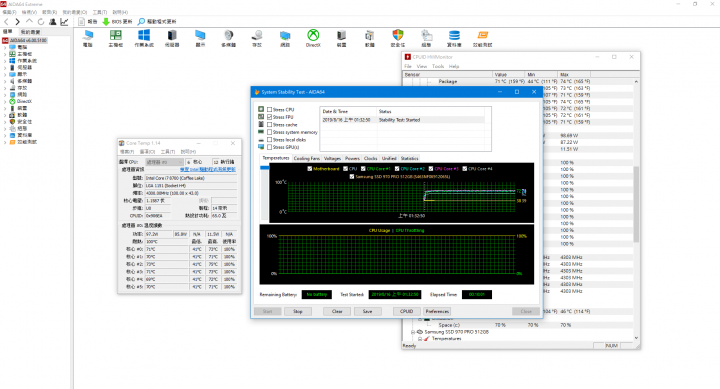The height and width of the screenshot is (389, 720).
Task: Click the report document toolbar icon
Action: tap(81, 22)
